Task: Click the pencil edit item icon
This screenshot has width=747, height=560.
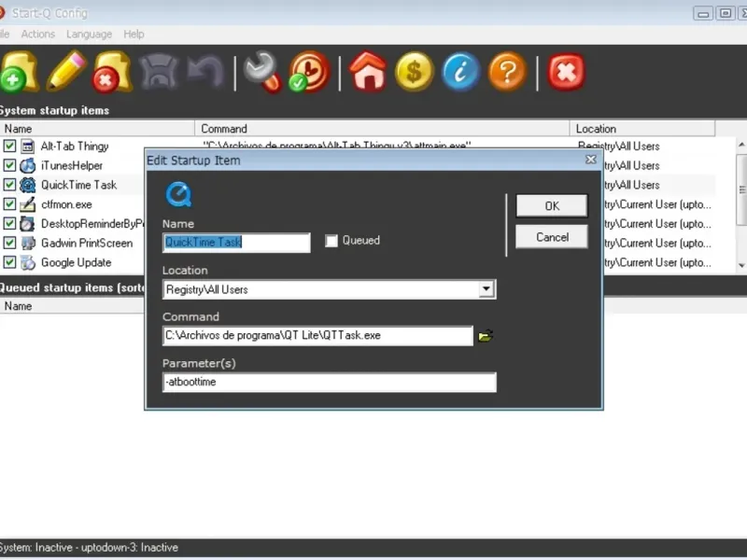Action: [66, 71]
